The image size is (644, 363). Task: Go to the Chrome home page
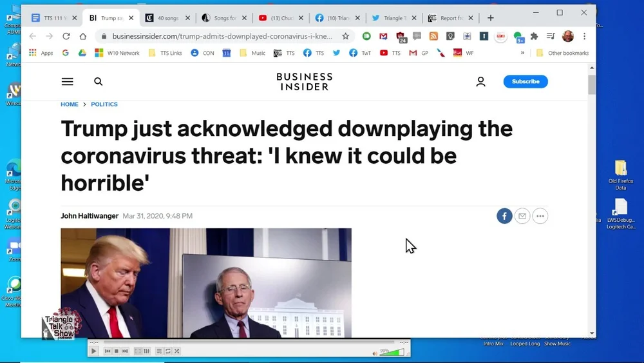83,36
